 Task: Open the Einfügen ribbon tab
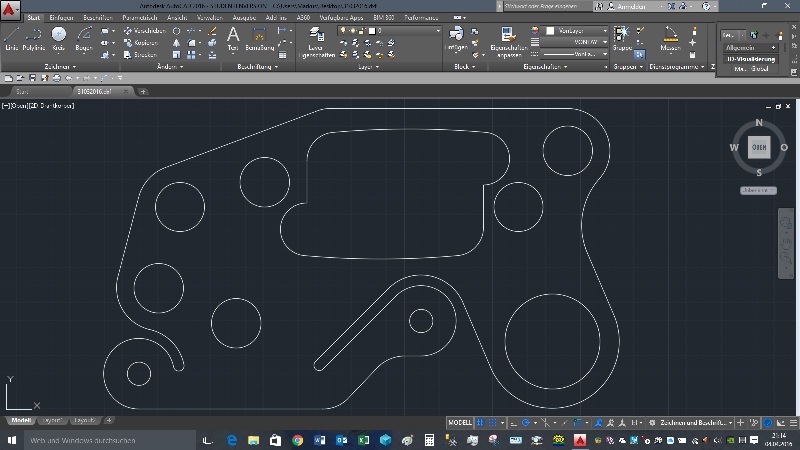[61, 18]
